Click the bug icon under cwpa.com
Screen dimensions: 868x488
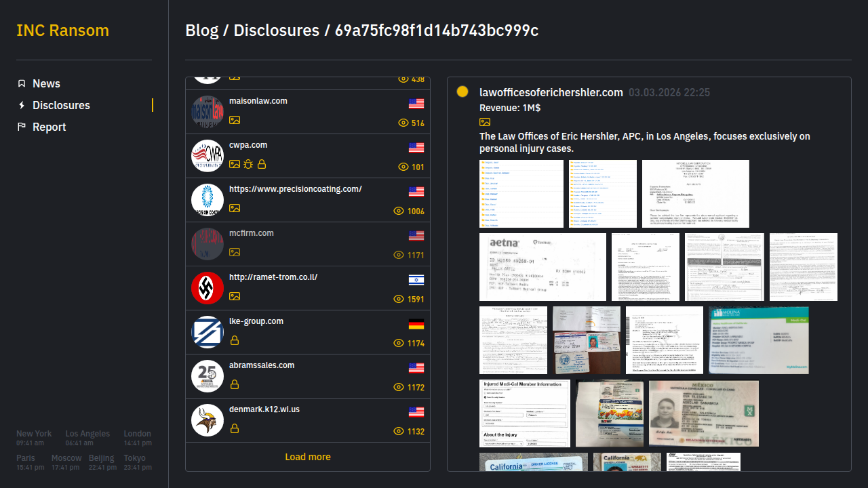pos(248,164)
